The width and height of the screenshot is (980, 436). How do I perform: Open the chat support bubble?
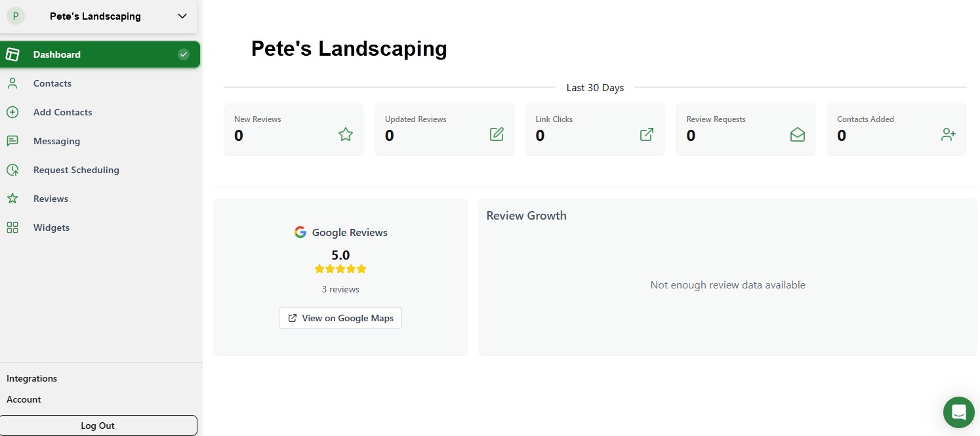(x=958, y=412)
